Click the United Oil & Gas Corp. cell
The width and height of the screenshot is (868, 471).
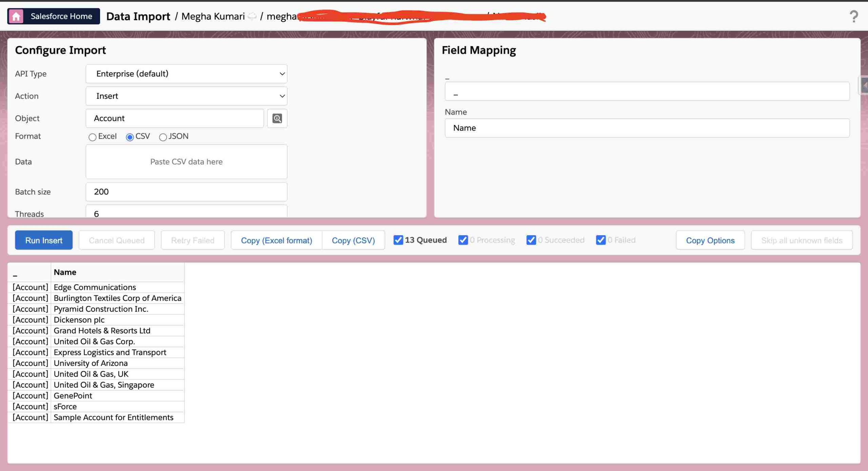click(x=117, y=342)
